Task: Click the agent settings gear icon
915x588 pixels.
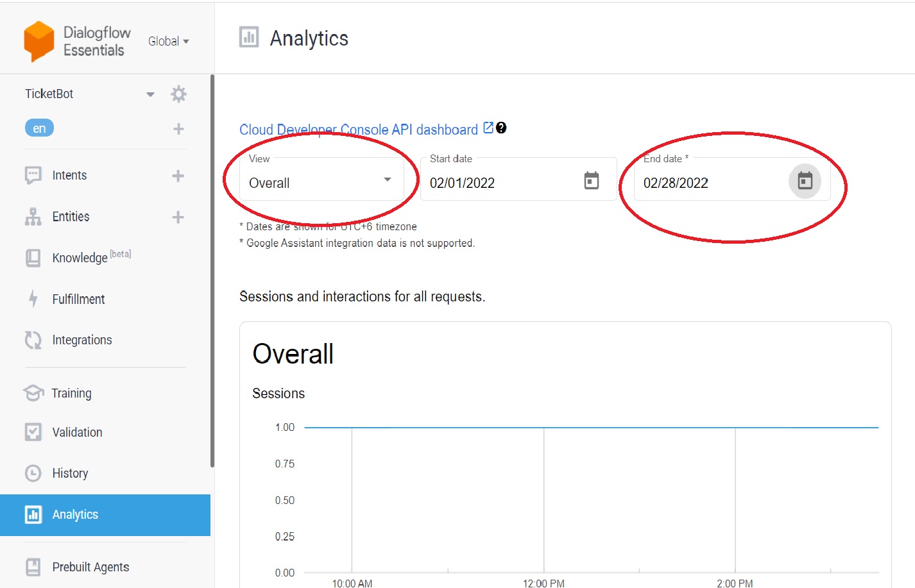Action: pyautogui.click(x=178, y=94)
